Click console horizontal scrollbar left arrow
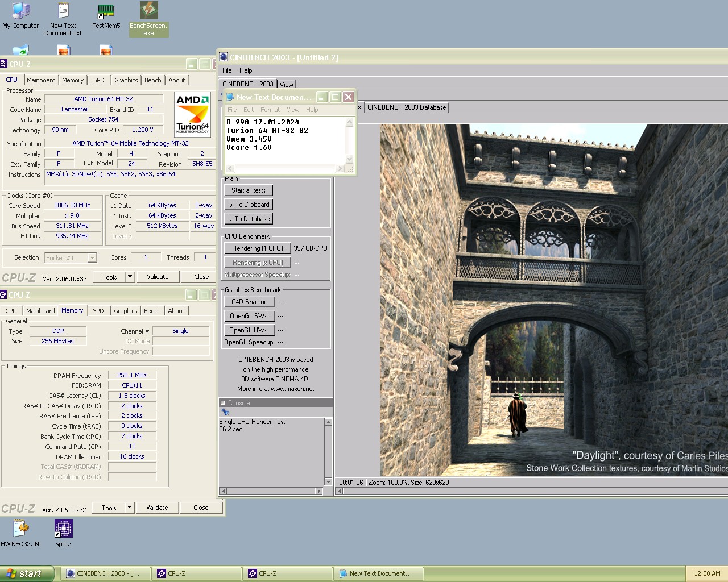 tap(223, 491)
